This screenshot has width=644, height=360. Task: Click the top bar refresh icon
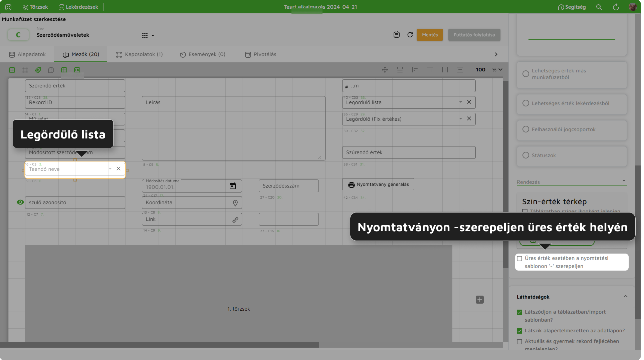(x=616, y=7)
